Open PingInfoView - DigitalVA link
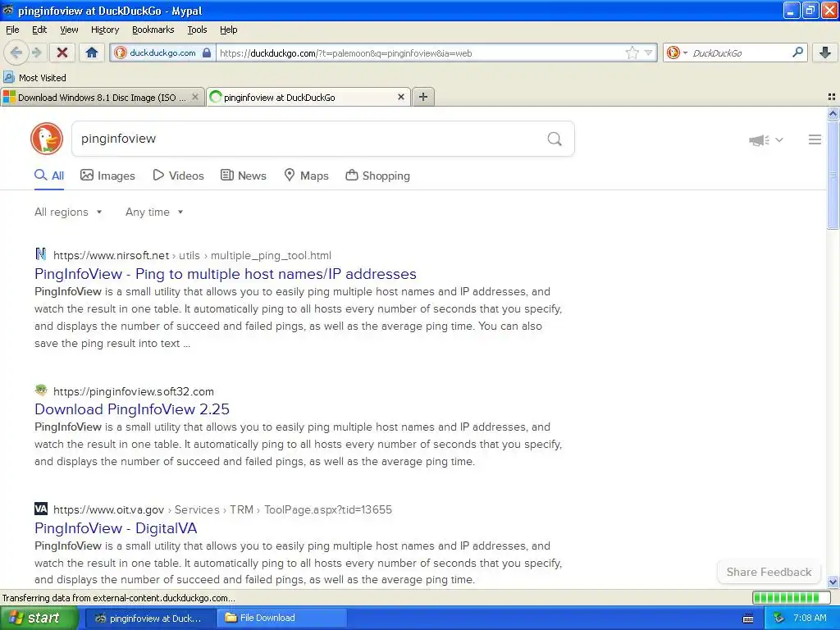840x630 pixels. 116,528
